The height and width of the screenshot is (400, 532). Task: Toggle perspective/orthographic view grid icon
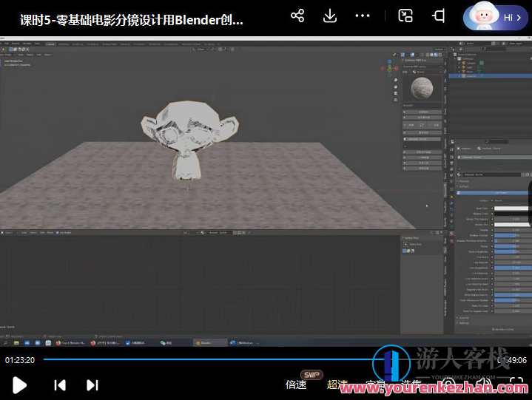coord(396,100)
